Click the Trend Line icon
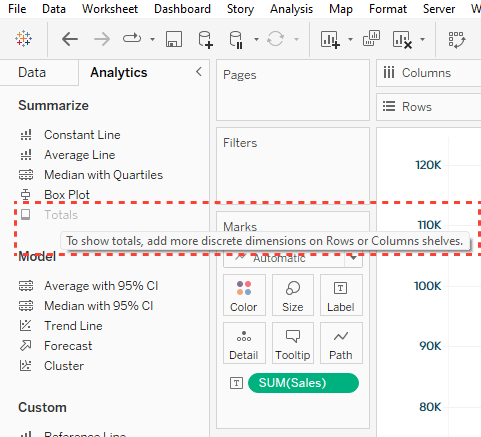 click(26, 325)
